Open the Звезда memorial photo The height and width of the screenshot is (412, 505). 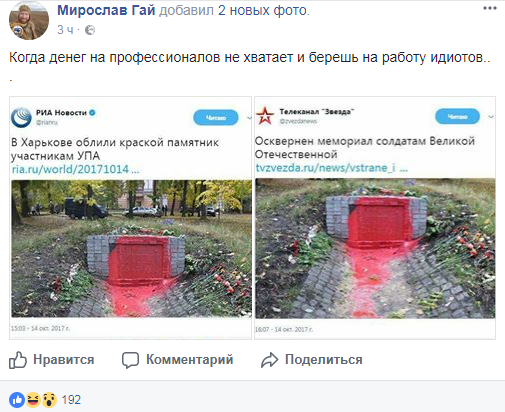tap(375, 248)
